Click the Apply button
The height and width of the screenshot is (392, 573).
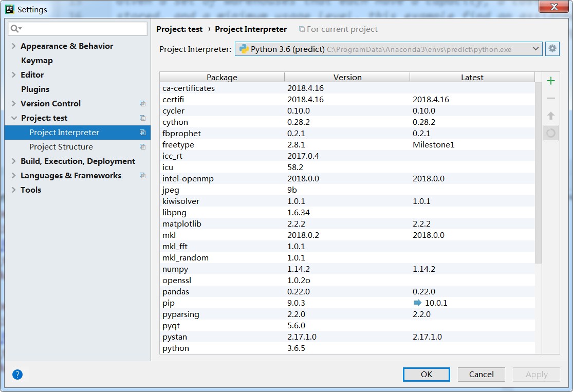click(537, 375)
